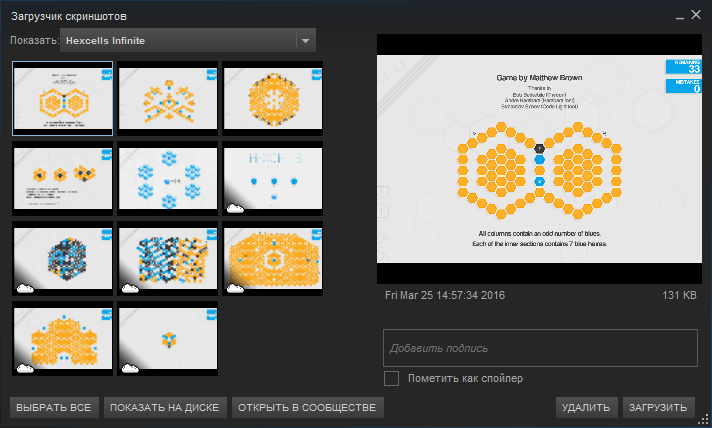Image resolution: width=712 pixels, height=428 pixels.
Task: Click the Показать: label
Action: coord(35,40)
